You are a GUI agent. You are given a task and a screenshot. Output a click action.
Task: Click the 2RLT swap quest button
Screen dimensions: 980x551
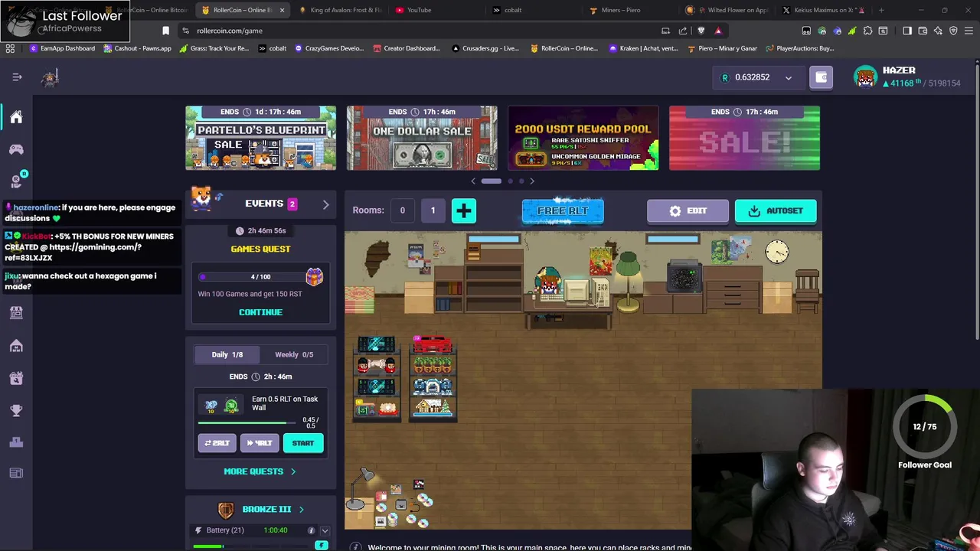click(217, 443)
